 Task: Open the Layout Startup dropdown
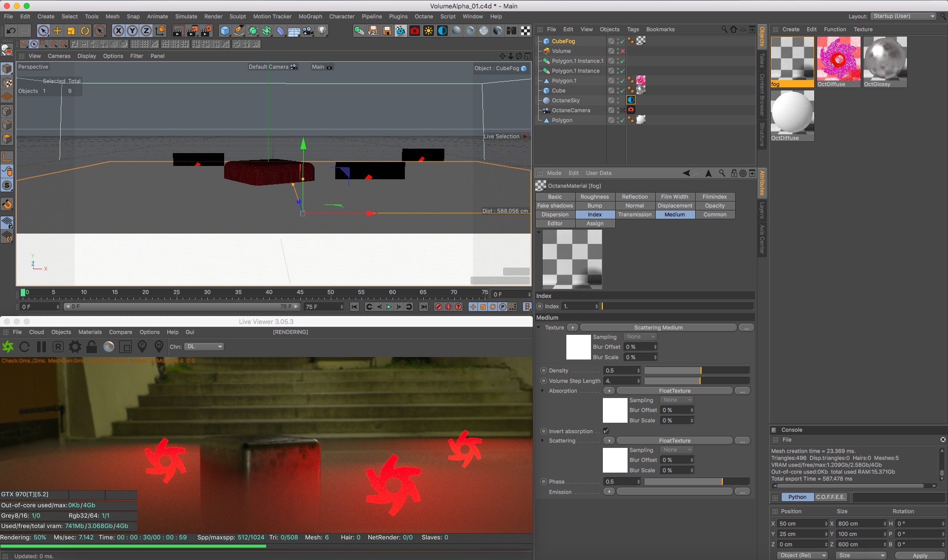(903, 16)
